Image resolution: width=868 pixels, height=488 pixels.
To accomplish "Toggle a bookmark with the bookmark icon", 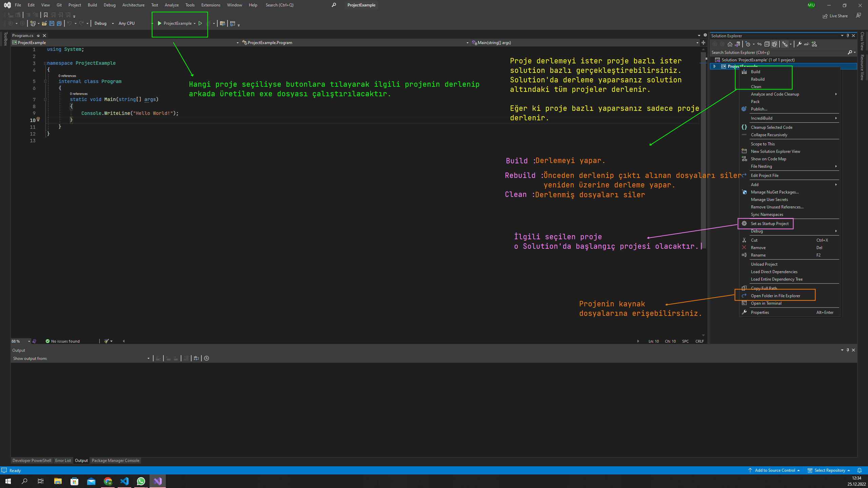I will pos(45,15).
